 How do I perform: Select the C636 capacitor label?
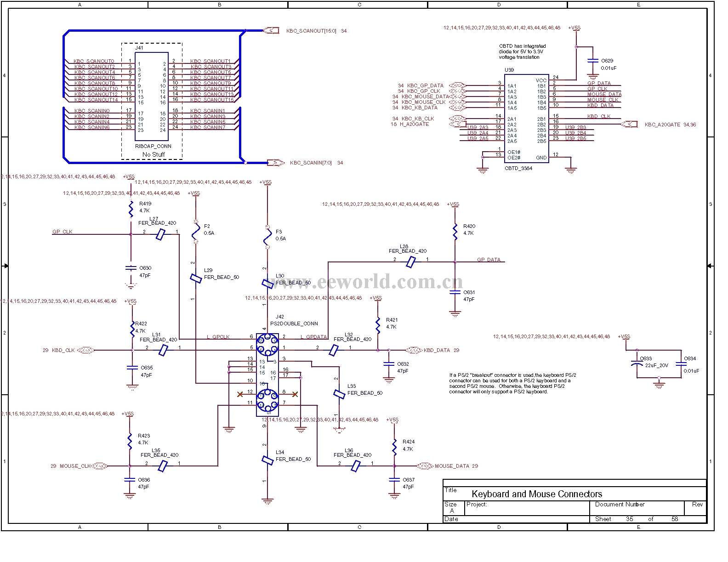[144, 480]
